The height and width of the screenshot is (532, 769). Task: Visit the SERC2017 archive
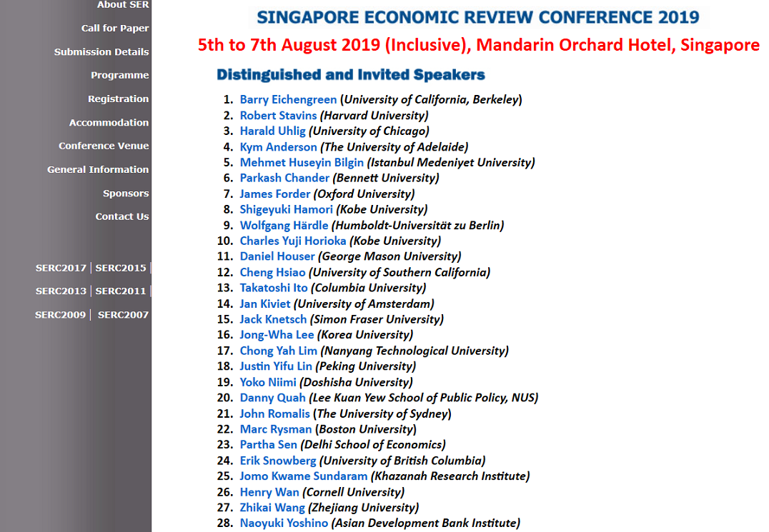coord(60,267)
